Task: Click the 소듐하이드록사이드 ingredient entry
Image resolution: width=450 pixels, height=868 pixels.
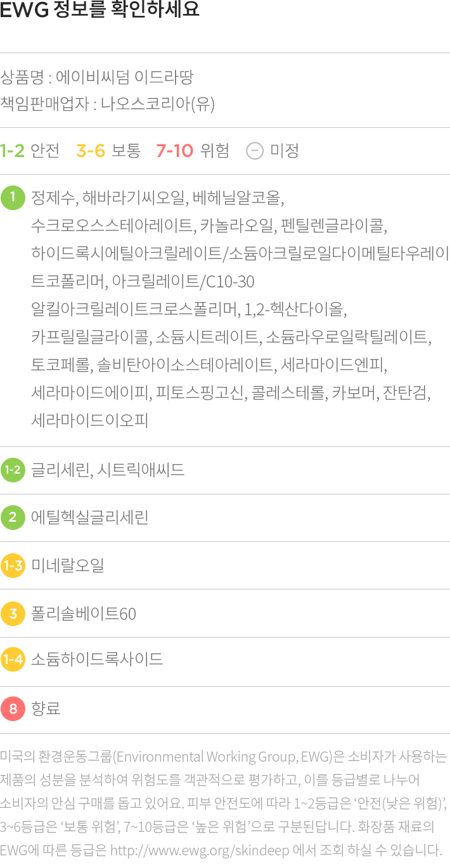Action: (97, 660)
